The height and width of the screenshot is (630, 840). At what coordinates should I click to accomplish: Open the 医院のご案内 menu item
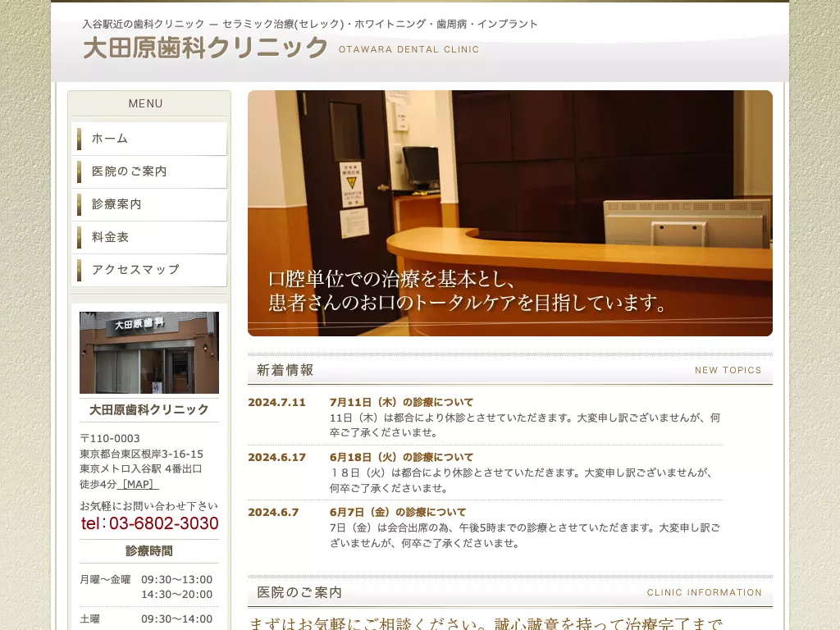point(149,171)
